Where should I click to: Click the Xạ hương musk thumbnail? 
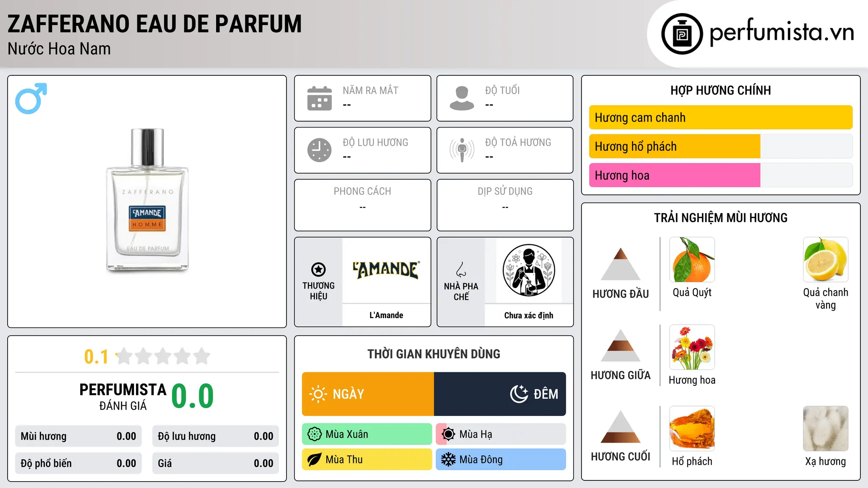(826, 429)
